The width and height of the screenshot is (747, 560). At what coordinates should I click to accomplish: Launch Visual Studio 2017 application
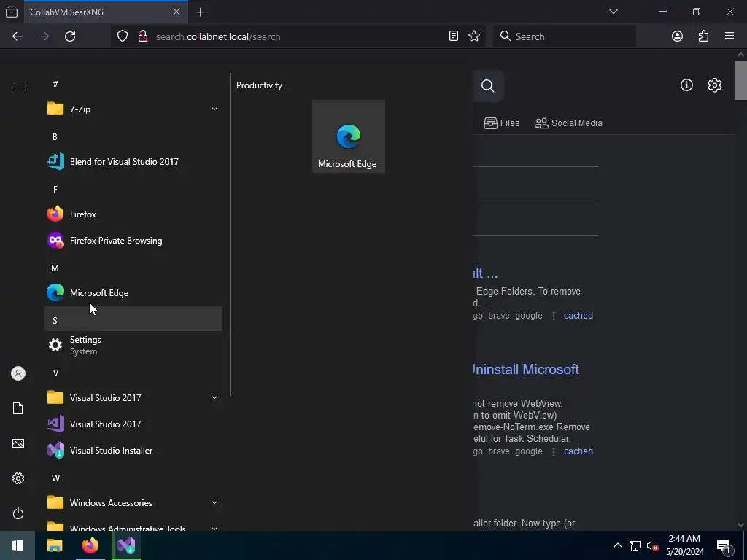133,424
